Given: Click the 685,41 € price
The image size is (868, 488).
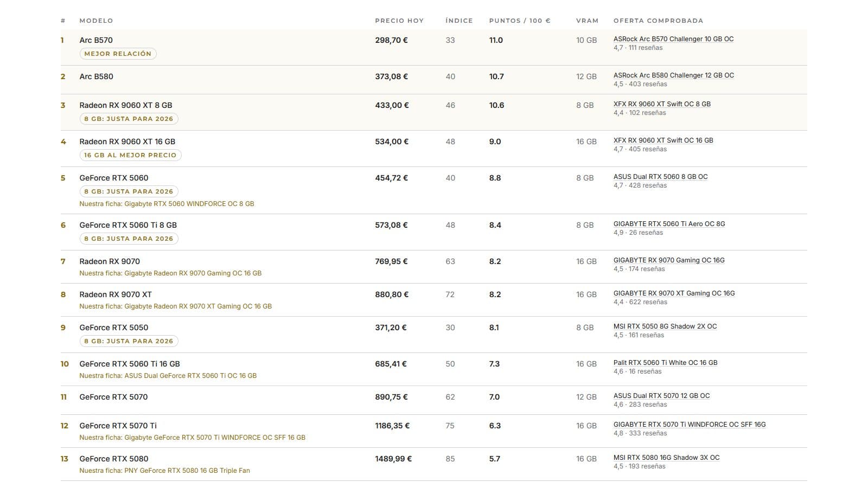Looking at the screenshot, I should 391,364.
